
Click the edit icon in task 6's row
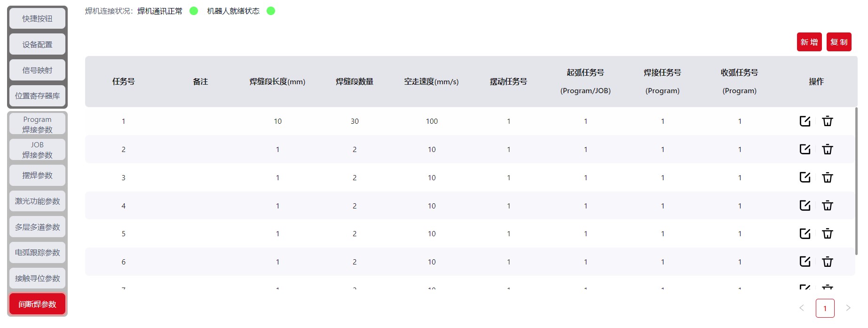pyautogui.click(x=805, y=262)
